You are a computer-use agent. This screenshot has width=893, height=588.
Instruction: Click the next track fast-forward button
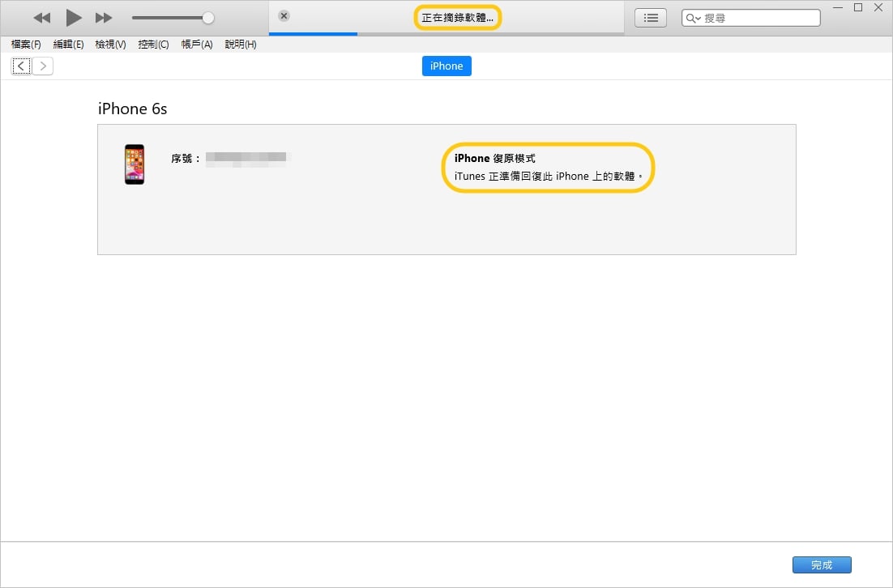(x=104, y=18)
